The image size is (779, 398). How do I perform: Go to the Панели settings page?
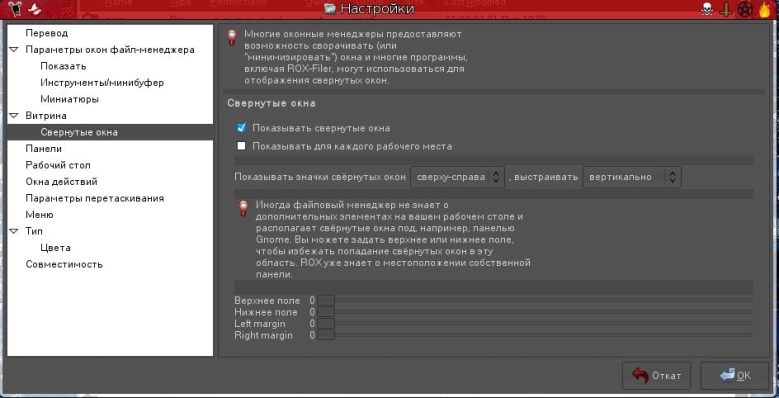(x=44, y=149)
